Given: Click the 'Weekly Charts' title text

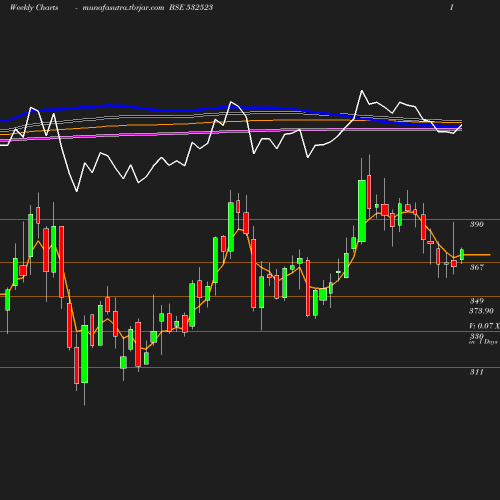Looking at the screenshot, I should 34,8.
